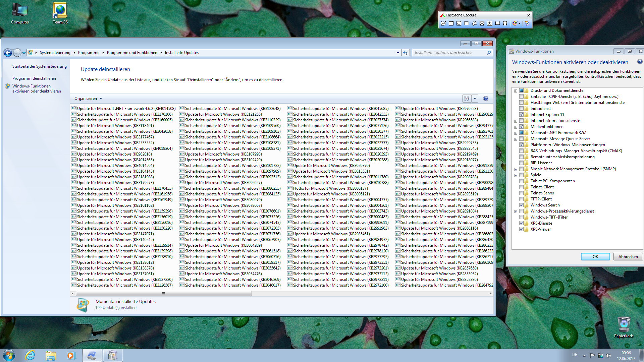Expand Windows-Prozessaktivierungsdienst node
This screenshot has width=644, height=362.
516,212
